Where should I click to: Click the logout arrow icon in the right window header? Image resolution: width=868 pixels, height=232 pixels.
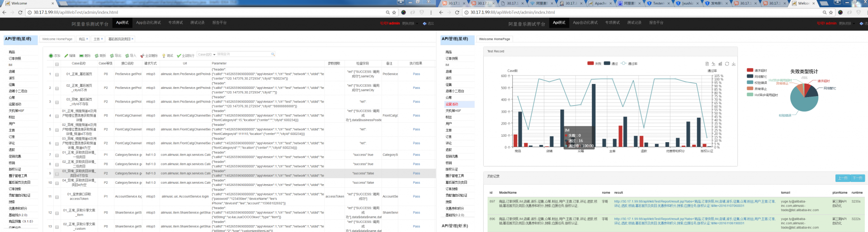pos(862,23)
